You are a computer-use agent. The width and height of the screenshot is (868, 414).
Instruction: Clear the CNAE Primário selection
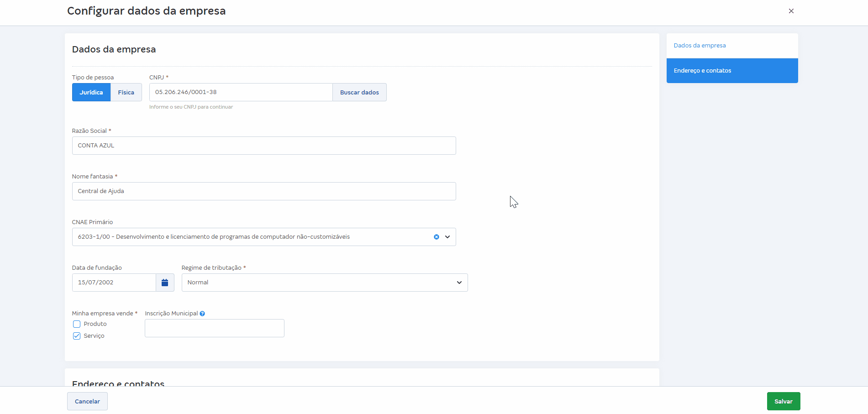437,237
